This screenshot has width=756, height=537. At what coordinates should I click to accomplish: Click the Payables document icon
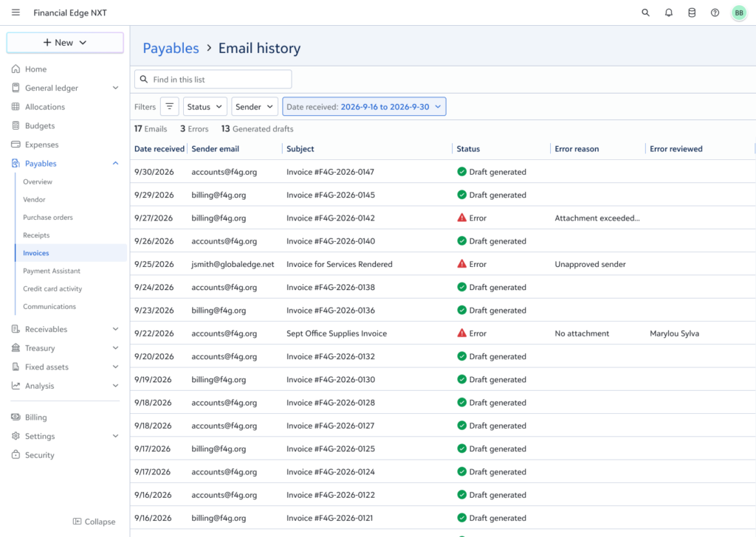point(16,163)
